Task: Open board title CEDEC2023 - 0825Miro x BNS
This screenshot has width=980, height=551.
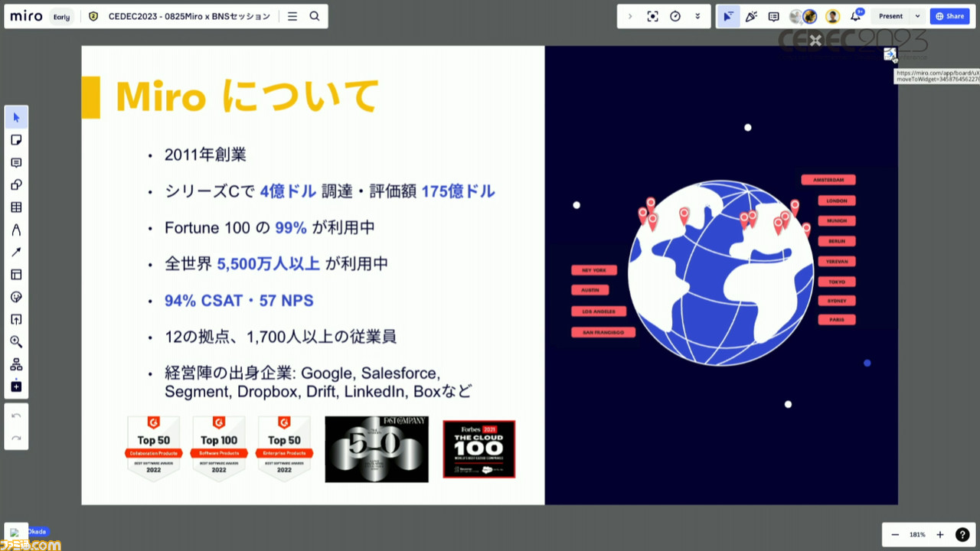Action: tap(189, 16)
